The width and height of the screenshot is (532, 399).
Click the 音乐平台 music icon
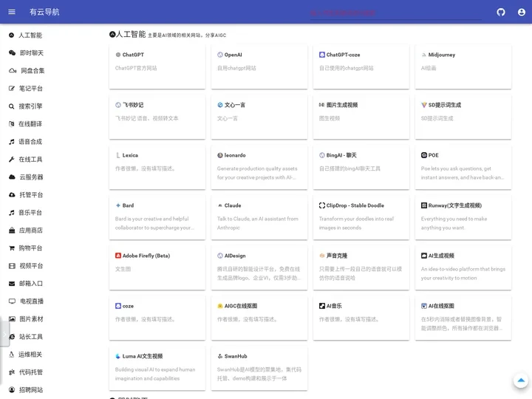click(x=12, y=213)
